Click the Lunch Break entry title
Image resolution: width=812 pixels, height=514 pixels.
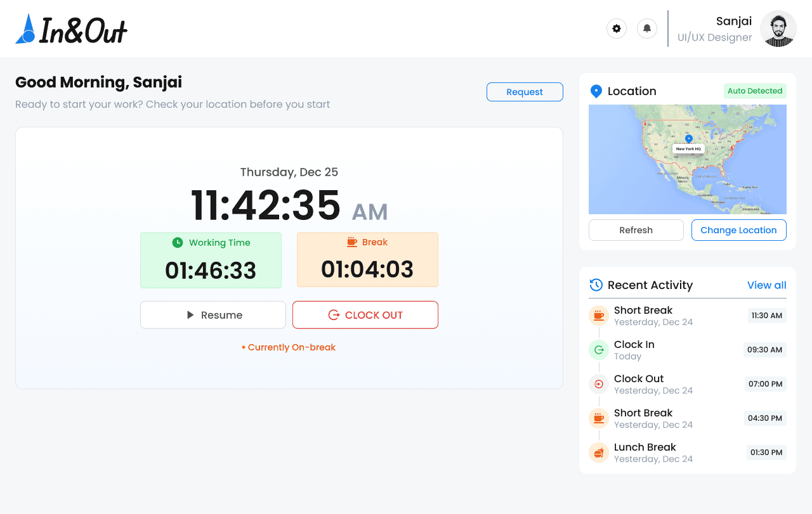[x=645, y=447]
